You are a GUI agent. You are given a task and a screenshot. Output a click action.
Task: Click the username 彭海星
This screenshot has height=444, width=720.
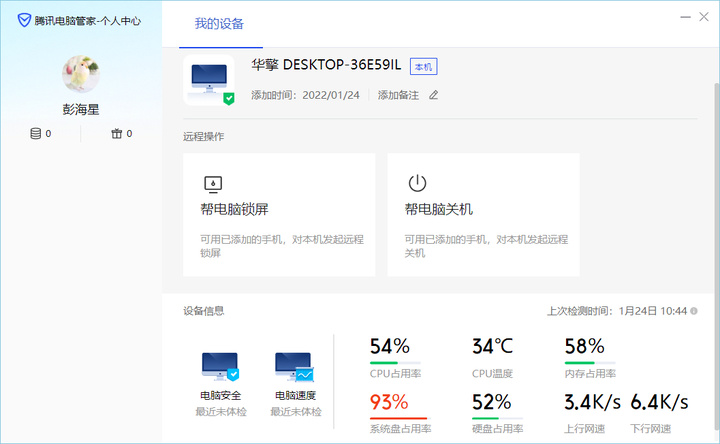coord(81,109)
